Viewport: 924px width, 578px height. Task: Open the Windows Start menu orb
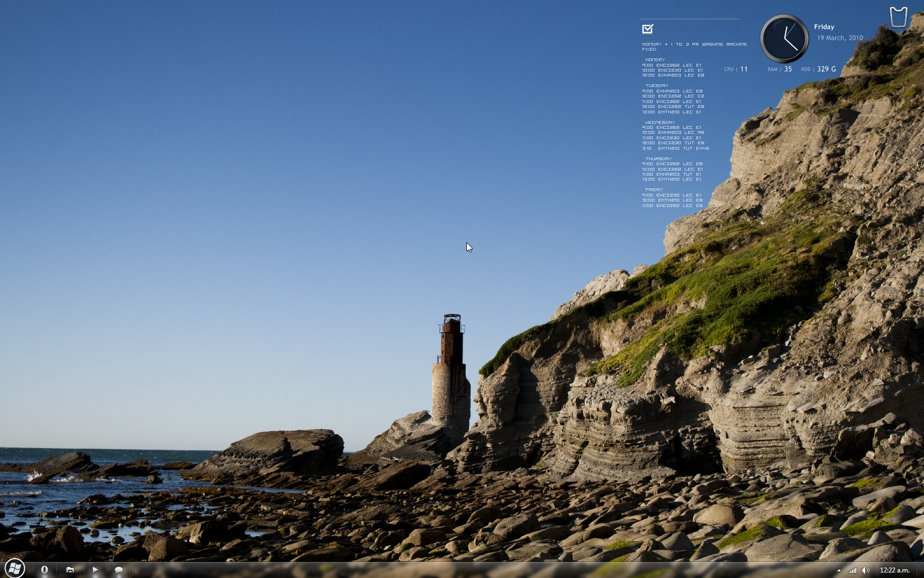click(14, 568)
